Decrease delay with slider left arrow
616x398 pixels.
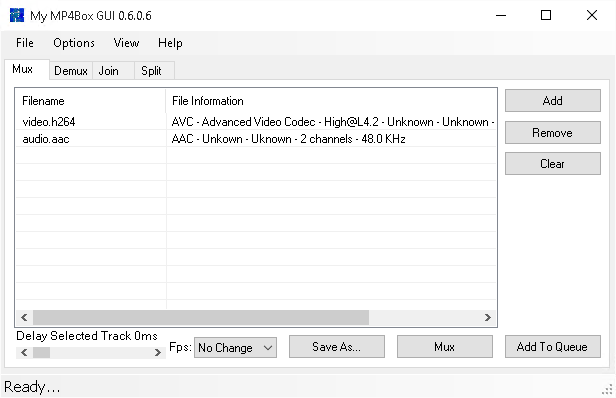[24, 352]
